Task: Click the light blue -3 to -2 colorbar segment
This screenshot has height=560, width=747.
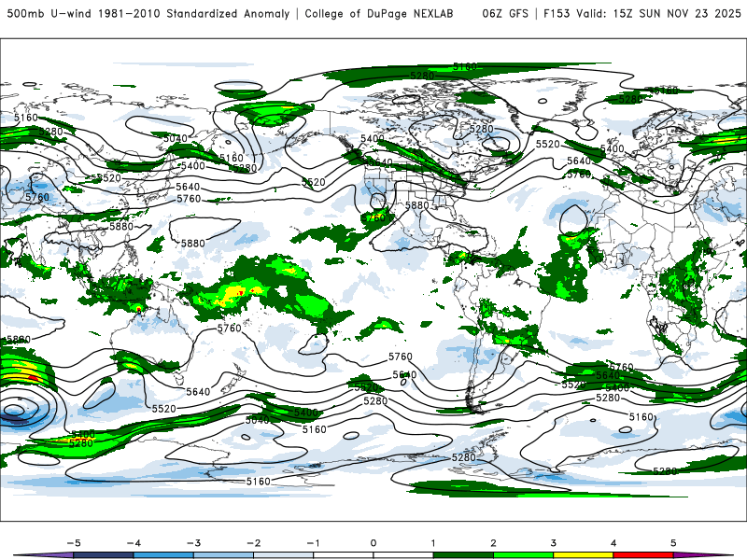Action: (223, 555)
